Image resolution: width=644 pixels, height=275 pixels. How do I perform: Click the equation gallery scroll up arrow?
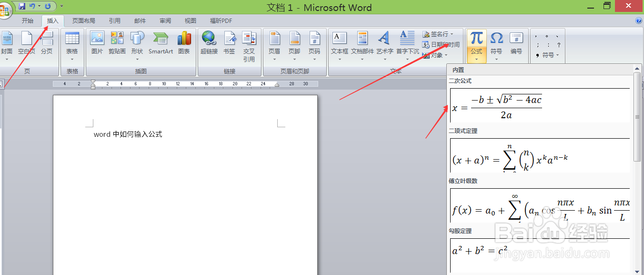click(637, 69)
